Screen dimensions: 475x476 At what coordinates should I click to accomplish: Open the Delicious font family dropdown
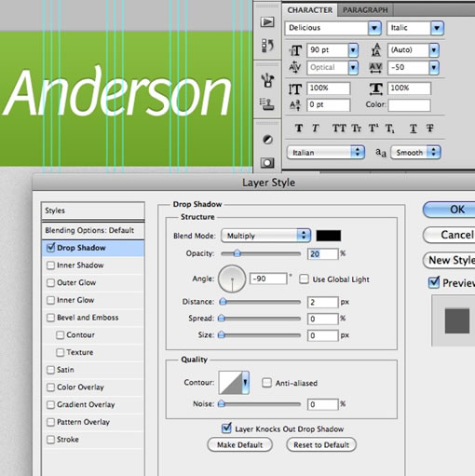333,28
